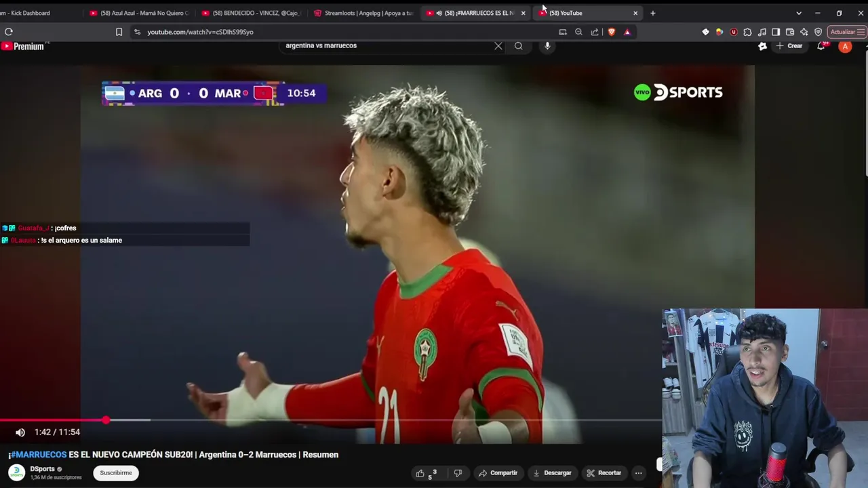Click the #MARRUECOS hashtag in title

point(38,455)
